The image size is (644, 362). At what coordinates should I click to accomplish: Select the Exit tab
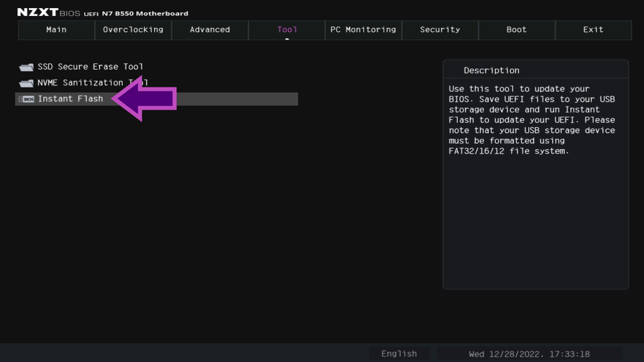[x=593, y=30]
